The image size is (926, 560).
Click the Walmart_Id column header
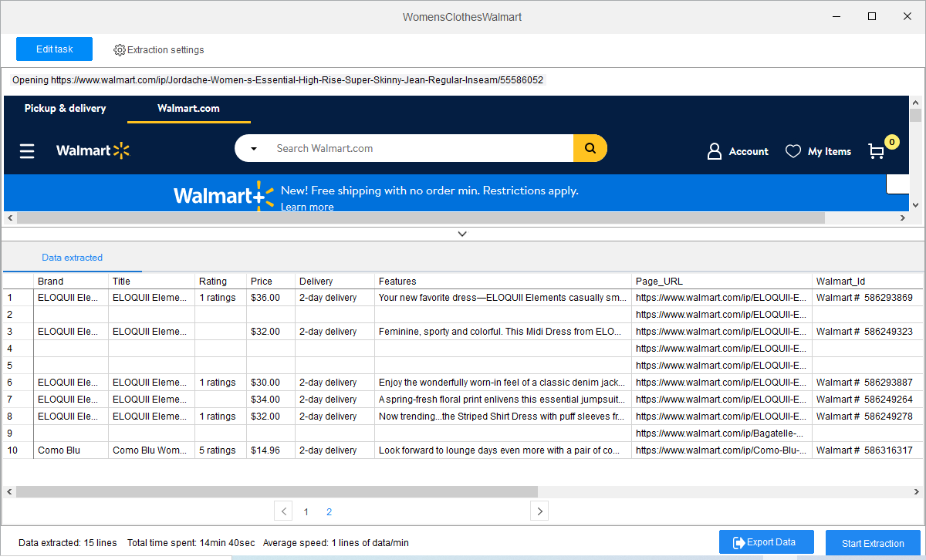click(x=867, y=281)
